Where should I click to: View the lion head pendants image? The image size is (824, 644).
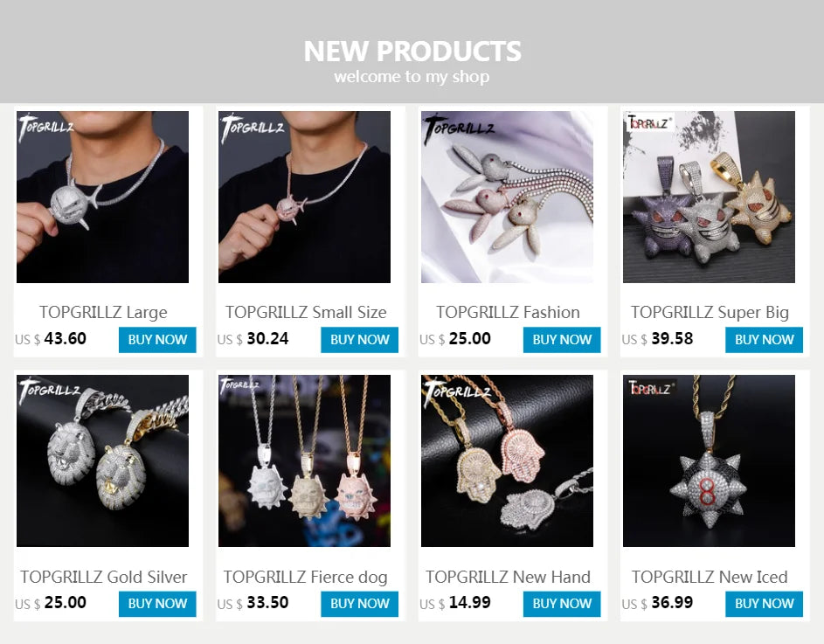(102, 460)
